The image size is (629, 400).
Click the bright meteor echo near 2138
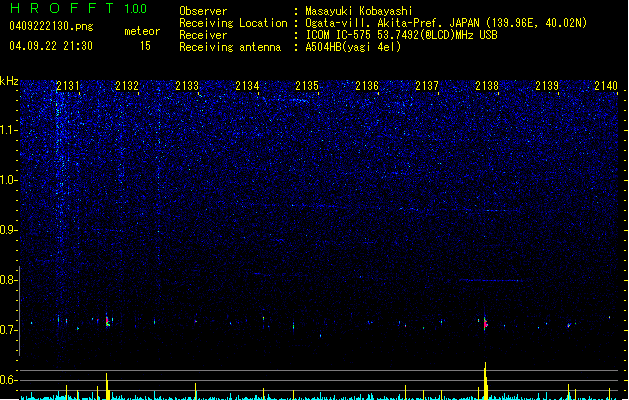pyautogui.click(x=485, y=323)
